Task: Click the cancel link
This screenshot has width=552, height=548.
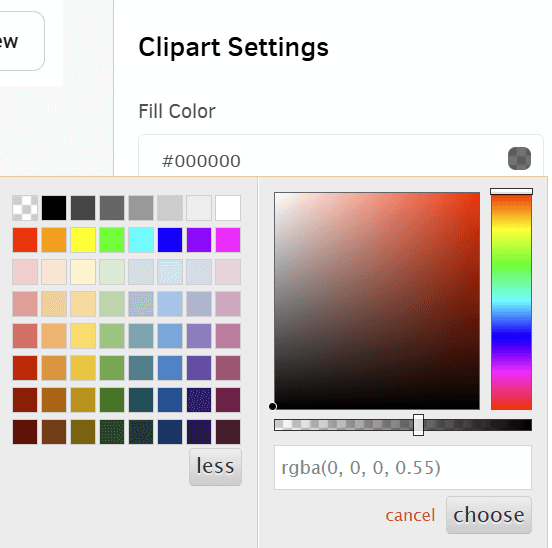Action: (x=410, y=515)
